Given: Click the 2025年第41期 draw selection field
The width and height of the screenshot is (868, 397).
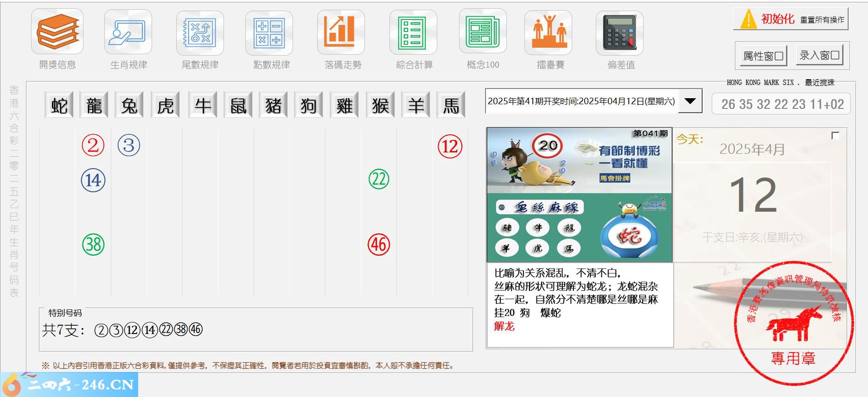Looking at the screenshot, I should point(581,101).
